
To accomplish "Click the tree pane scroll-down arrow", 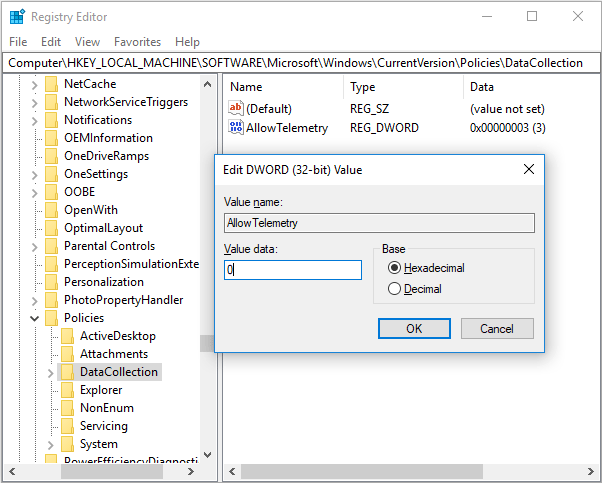I will [207, 455].
